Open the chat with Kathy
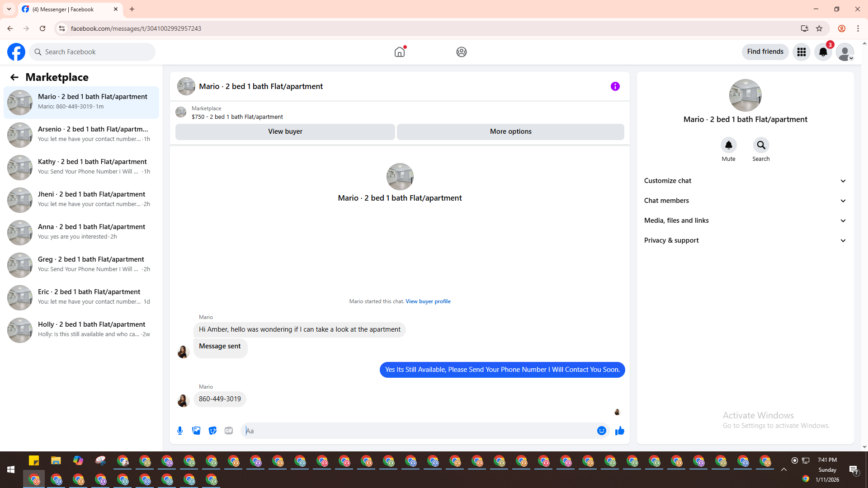 click(x=81, y=168)
